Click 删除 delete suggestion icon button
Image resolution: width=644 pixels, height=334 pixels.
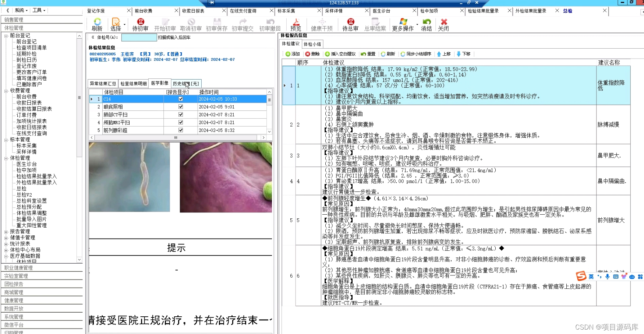(x=312, y=54)
